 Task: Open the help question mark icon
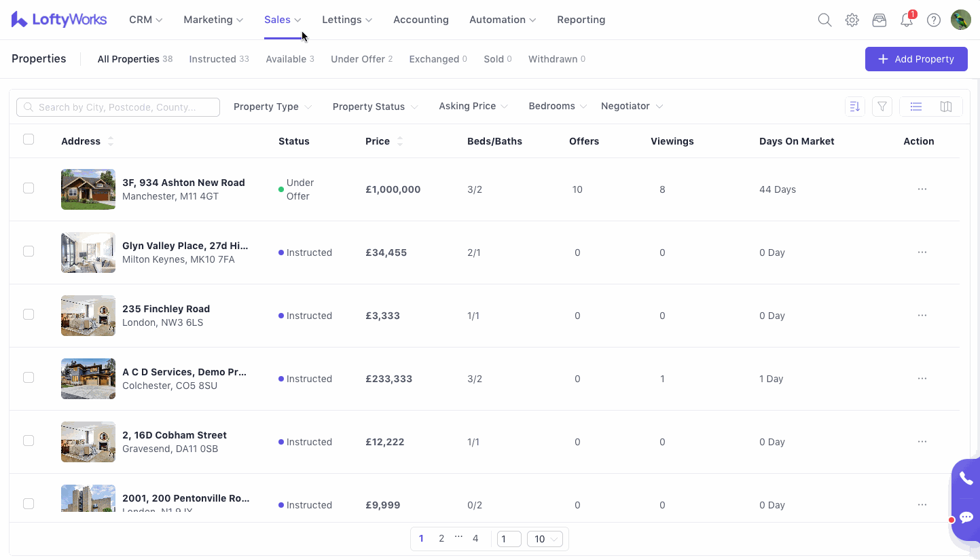coord(934,20)
